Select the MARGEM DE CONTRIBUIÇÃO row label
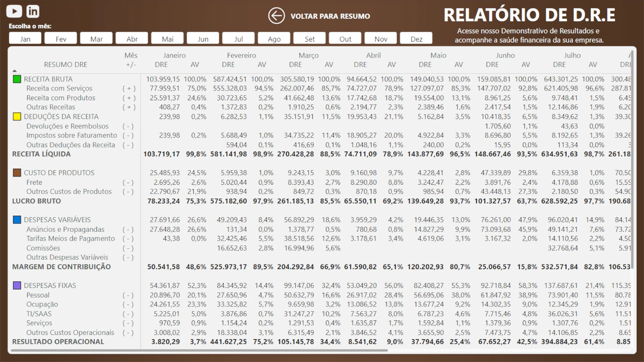Screen dimensions: 644x362 [62, 267]
